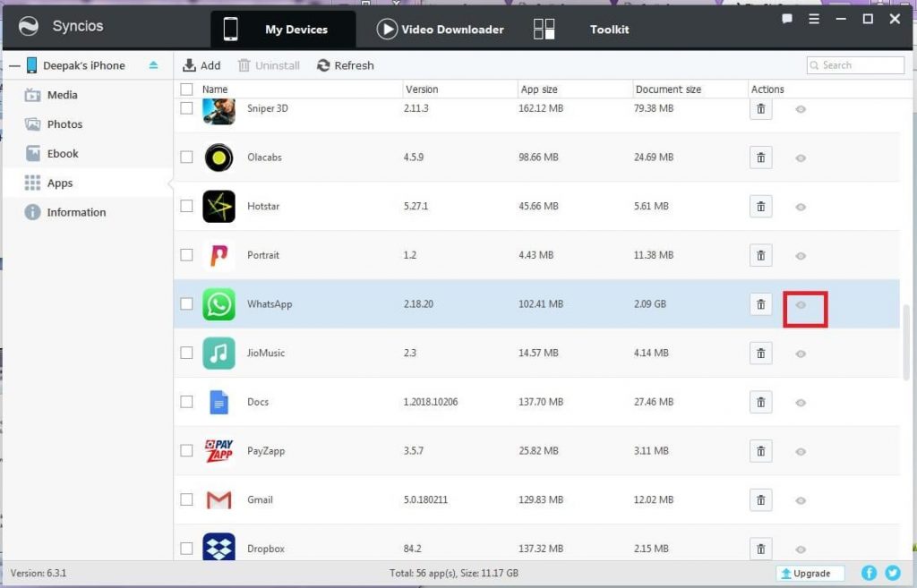The image size is (917, 588).
Task: Click the PayZapp trash icon
Action: [x=760, y=451]
